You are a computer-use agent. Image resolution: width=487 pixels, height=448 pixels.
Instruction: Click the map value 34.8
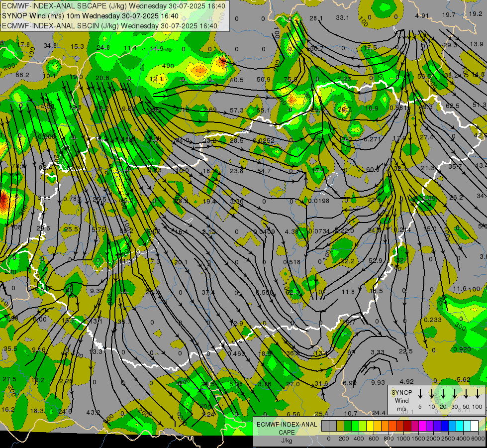pyautogui.click(x=50, y=46)
